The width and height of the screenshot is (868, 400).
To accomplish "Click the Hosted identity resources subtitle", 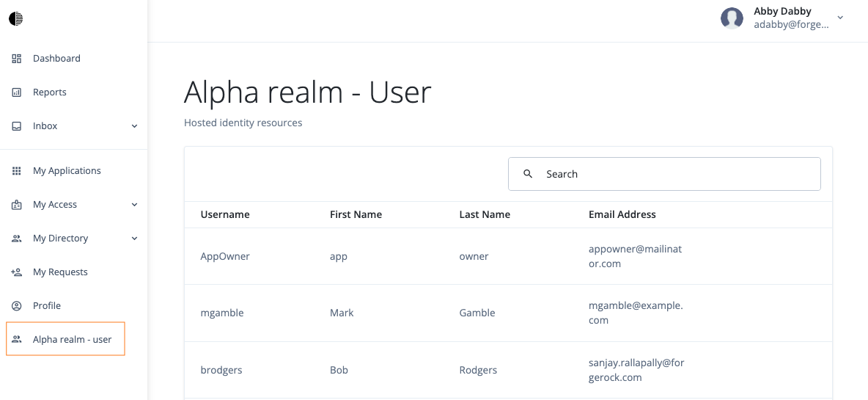I will [x=243, y=123].
